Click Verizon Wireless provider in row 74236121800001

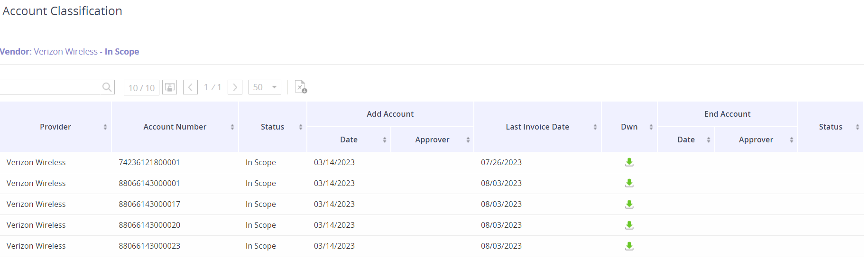36,162
